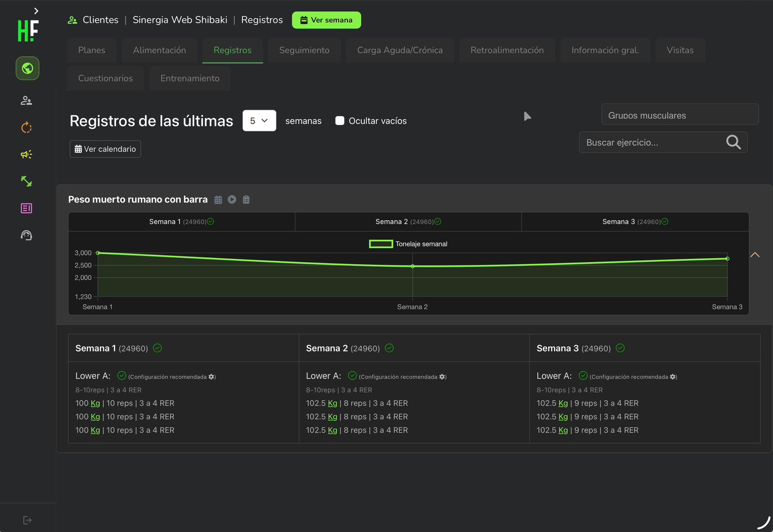The height and width of the screenshot is (532, 773).
Task: Open the clients icon in the sidebar
Action: (27, 100)
